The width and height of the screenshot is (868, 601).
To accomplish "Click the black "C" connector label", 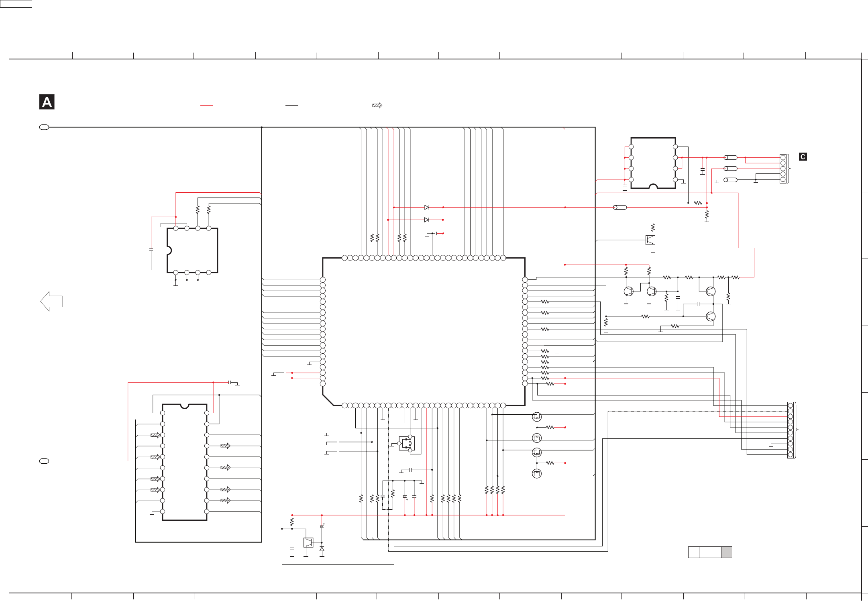I will pos(803,157).
